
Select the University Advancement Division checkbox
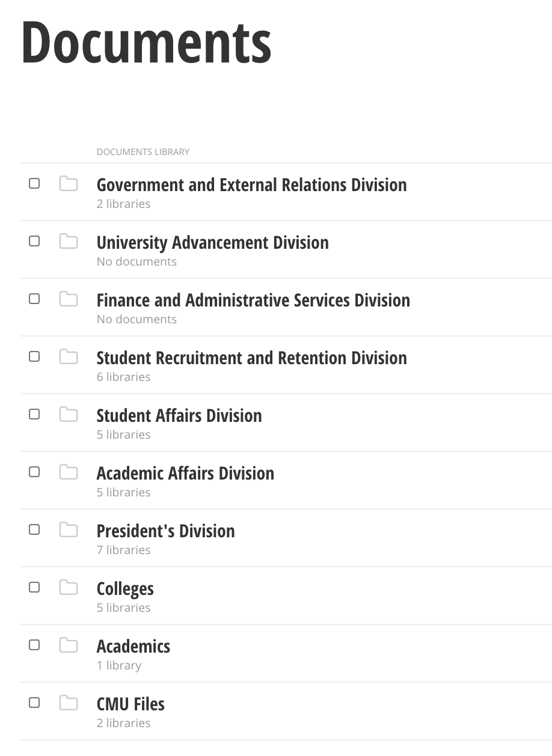(x=34, y=241)
